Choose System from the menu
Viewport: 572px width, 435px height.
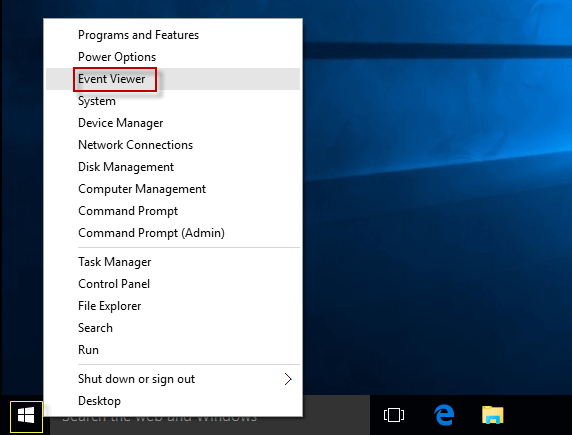tap(173, 101)
